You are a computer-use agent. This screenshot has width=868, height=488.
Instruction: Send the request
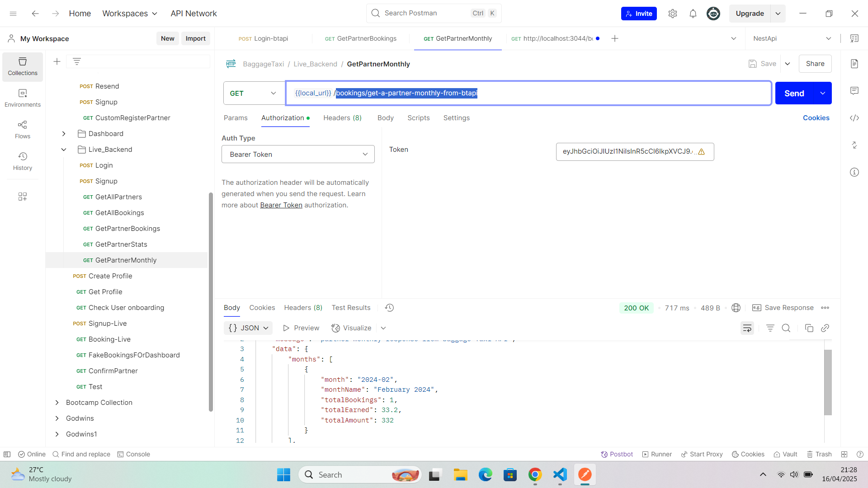coord(794,93)
